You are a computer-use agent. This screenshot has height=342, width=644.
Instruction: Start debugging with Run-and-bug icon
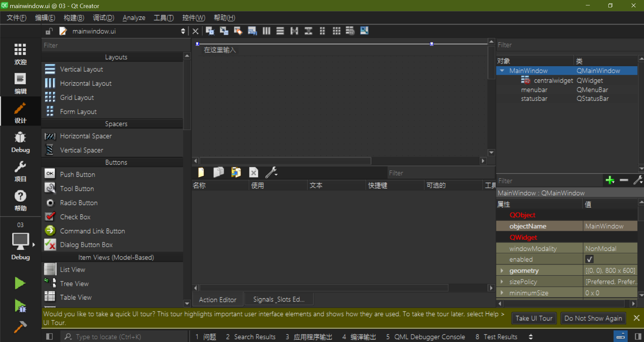(x=20, y=306)
